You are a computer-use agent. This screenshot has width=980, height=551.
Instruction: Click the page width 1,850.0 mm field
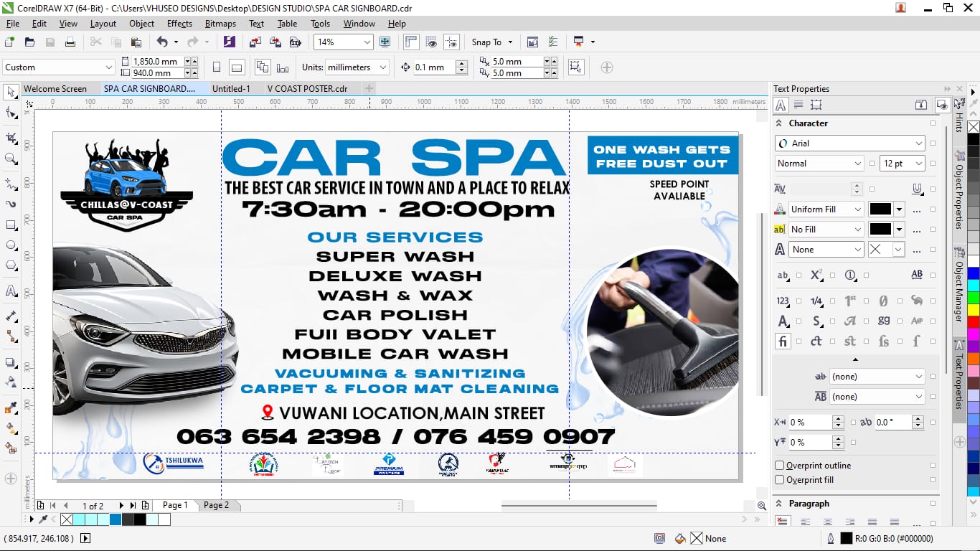coord(156,62)
